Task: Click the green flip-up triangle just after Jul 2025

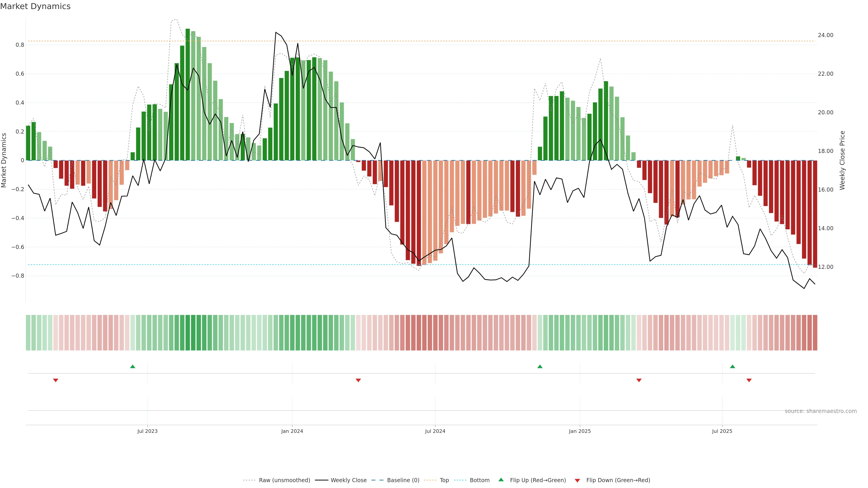Action: click(732, 366)
